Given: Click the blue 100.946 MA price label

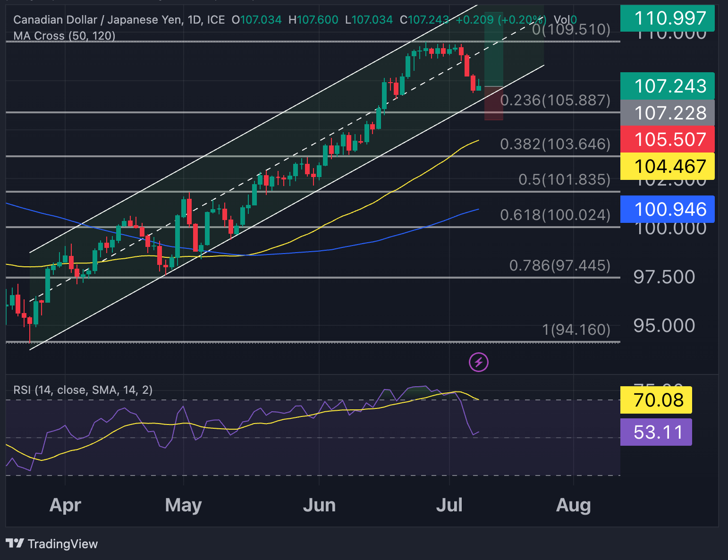Looking at the screenshot, I should tap(667, 209).
